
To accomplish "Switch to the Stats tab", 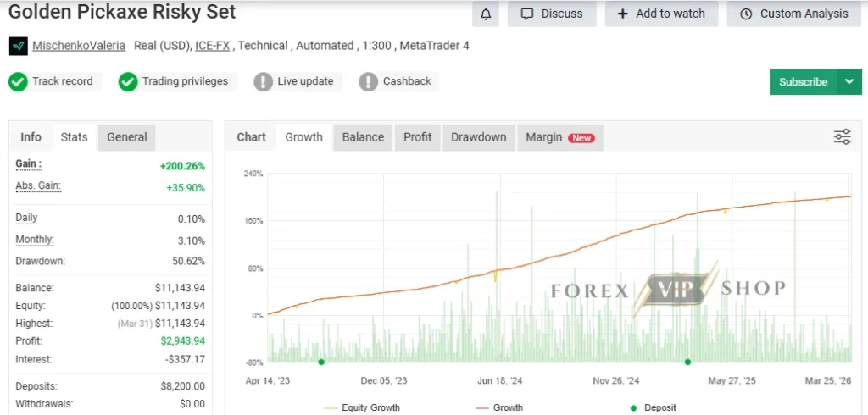I will (75, 137).
